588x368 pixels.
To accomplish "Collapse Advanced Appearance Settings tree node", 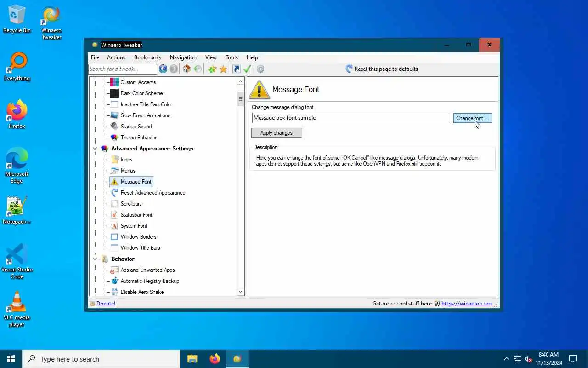I will click(x=95, y=149).
